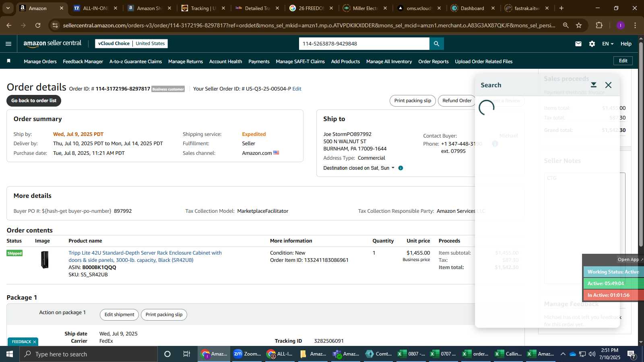644x362 pixels.
Task: Open Chrome profile avatar
Action: click(620, 25)
